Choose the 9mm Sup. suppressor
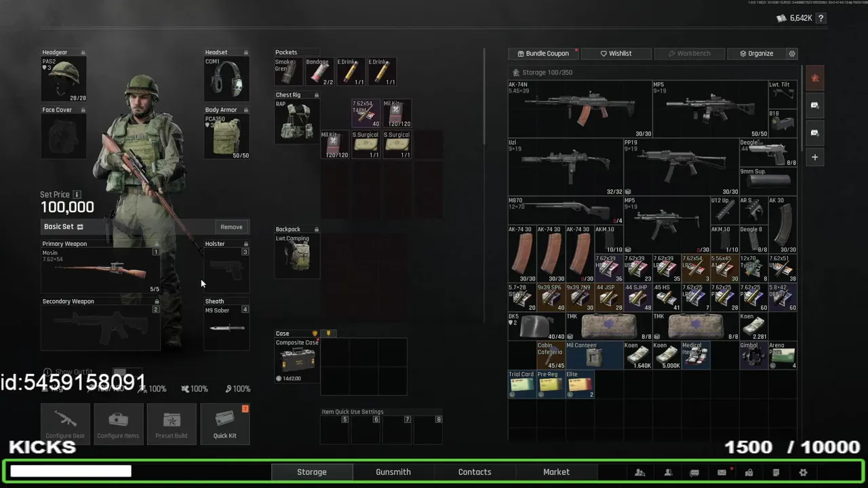This screenshot has height=488, width=868. 768,181
